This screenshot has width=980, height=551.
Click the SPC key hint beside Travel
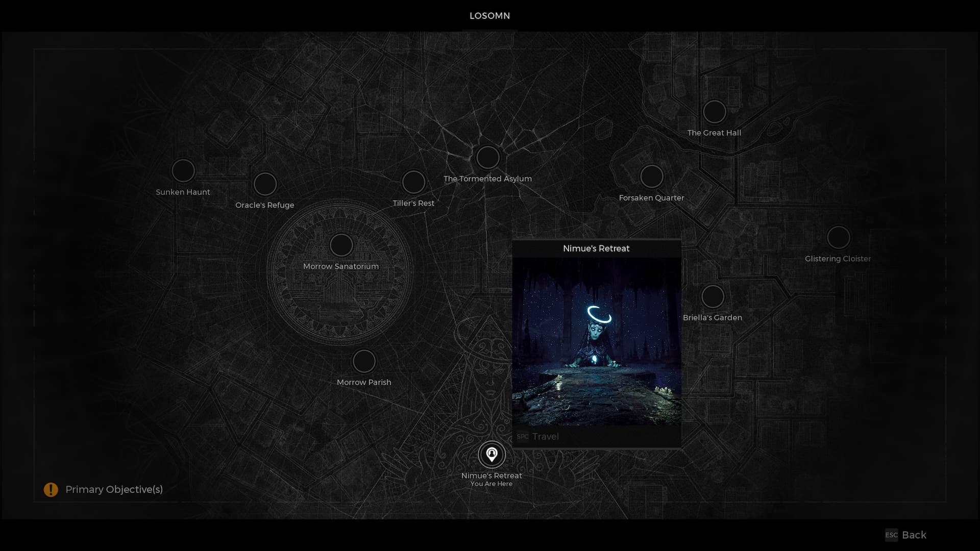(522, 437)
